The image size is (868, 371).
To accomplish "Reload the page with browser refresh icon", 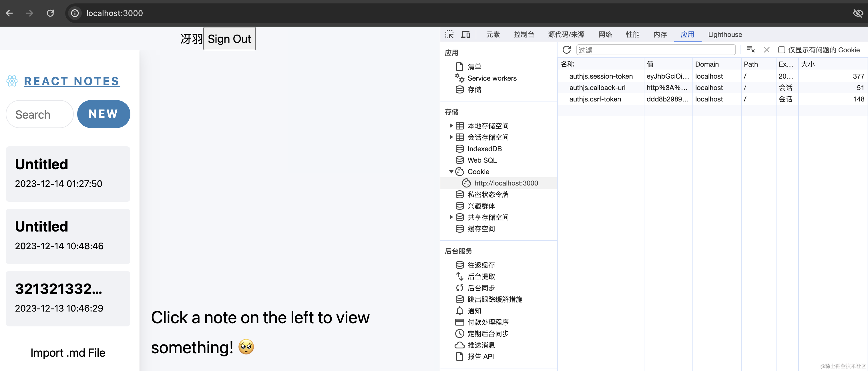I will tap(50, 13).
